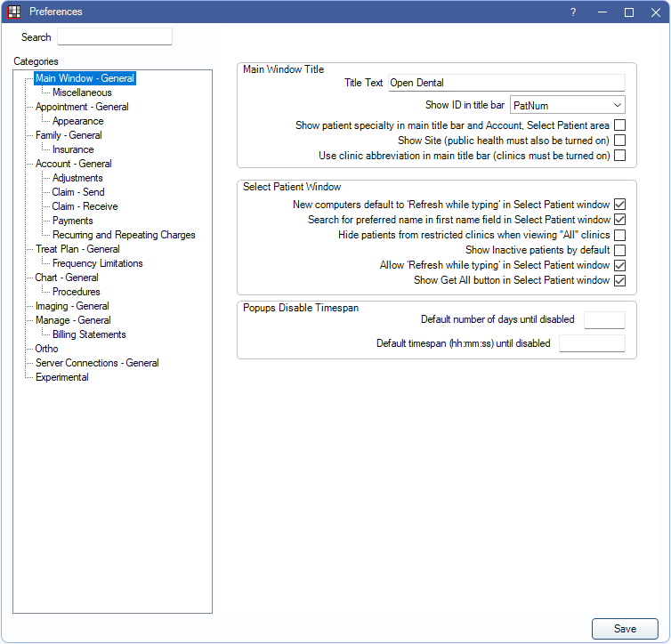Select Appointment - General category
The width and height of the screenshot is (671, 644).
pyautogui.click(x=82, y=107)
